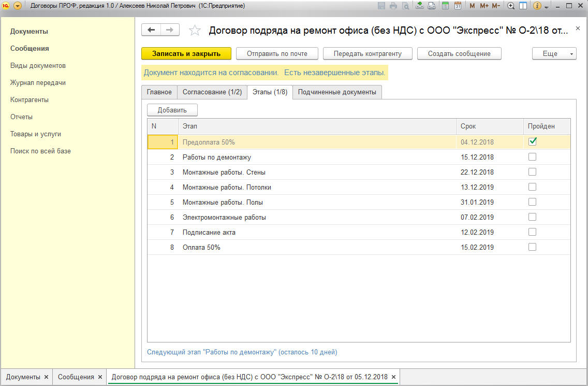588x386 pixels.
Task: Open 'Документы' in the sidebar
Action: (30, 32)
